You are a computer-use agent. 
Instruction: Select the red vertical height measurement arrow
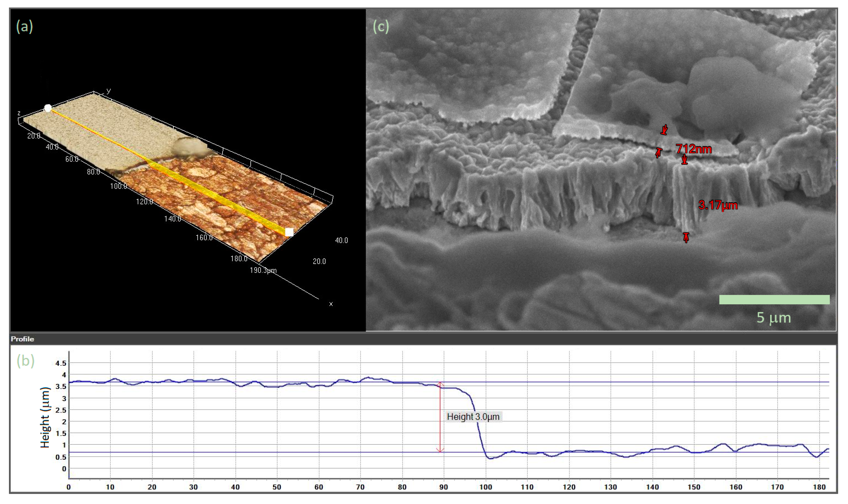440,417
